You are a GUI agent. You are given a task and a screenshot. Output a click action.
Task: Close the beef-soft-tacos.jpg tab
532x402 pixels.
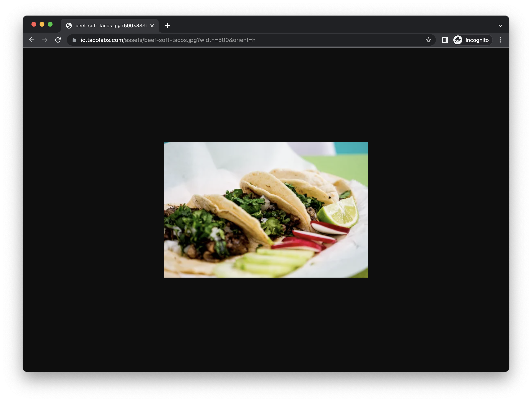pyautogui.click(x=152, y=25)
